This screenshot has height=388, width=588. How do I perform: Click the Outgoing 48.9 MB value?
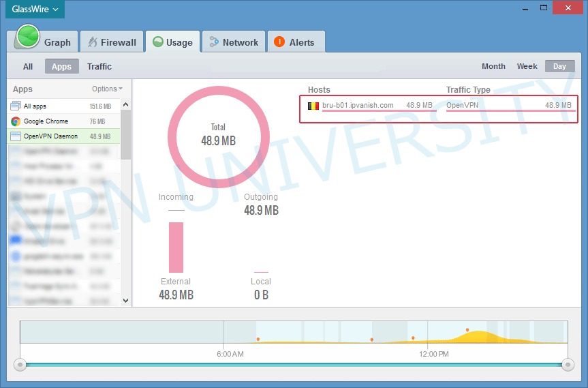(x=262, y=210)
